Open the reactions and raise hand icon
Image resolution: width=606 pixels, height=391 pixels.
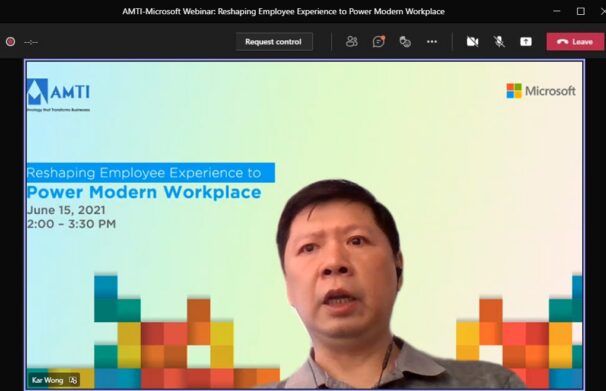point(405,41)
